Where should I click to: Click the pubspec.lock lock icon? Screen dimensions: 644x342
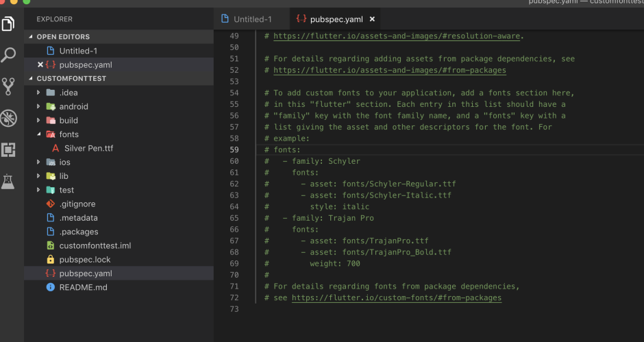(x=51, y=259)
